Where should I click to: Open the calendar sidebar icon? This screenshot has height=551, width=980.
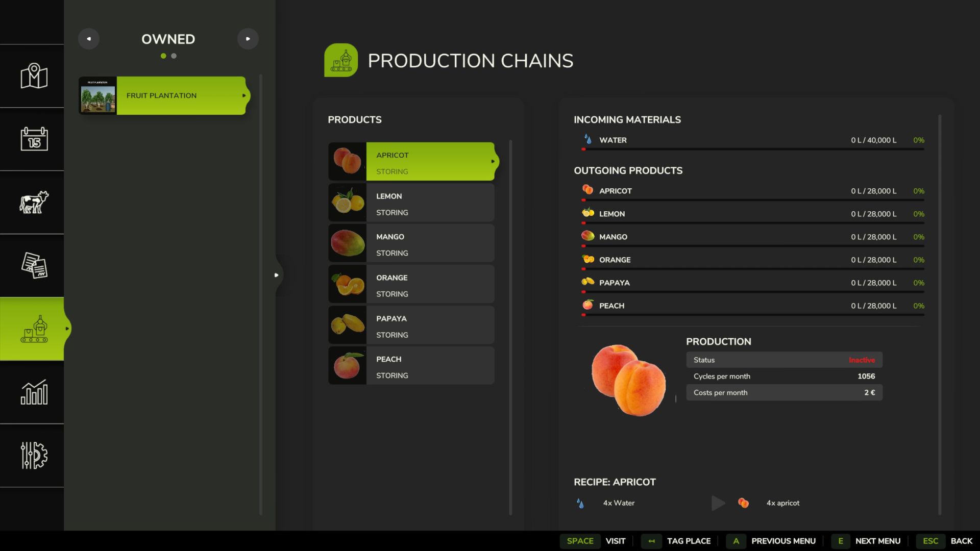pos(34,139)
